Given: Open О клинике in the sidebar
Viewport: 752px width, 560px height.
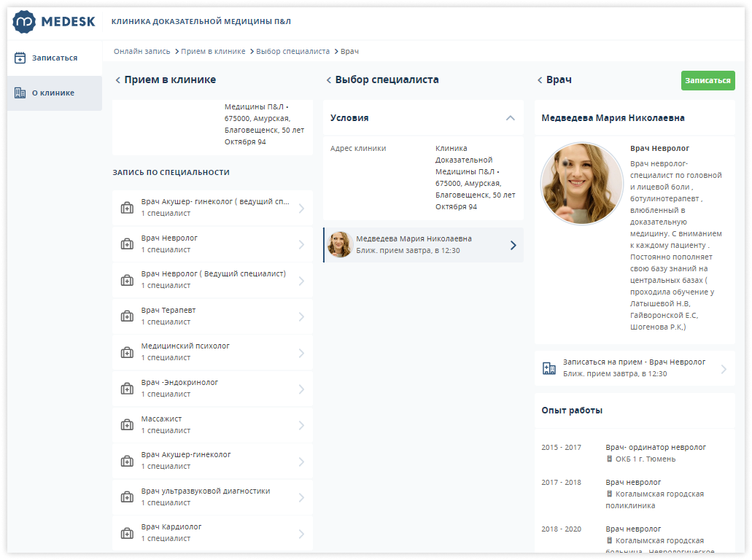Looking at the screenshot, I should coord(55,93).
